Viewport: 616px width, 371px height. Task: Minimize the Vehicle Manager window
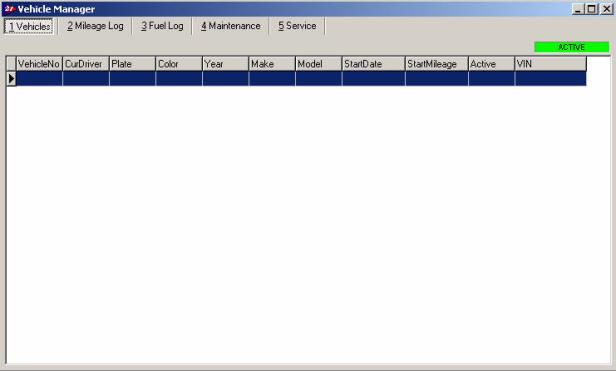(577, 9)
